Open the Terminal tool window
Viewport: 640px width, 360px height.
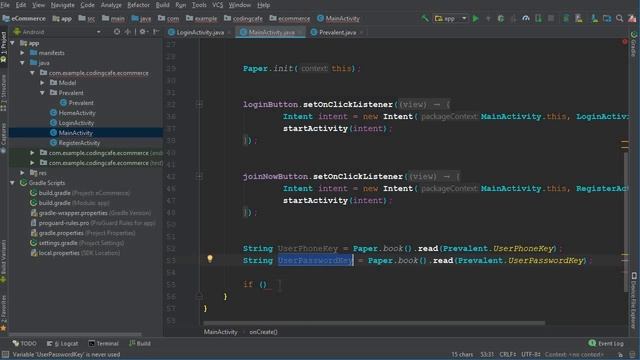pyautogui.click(x=104, y=343)
